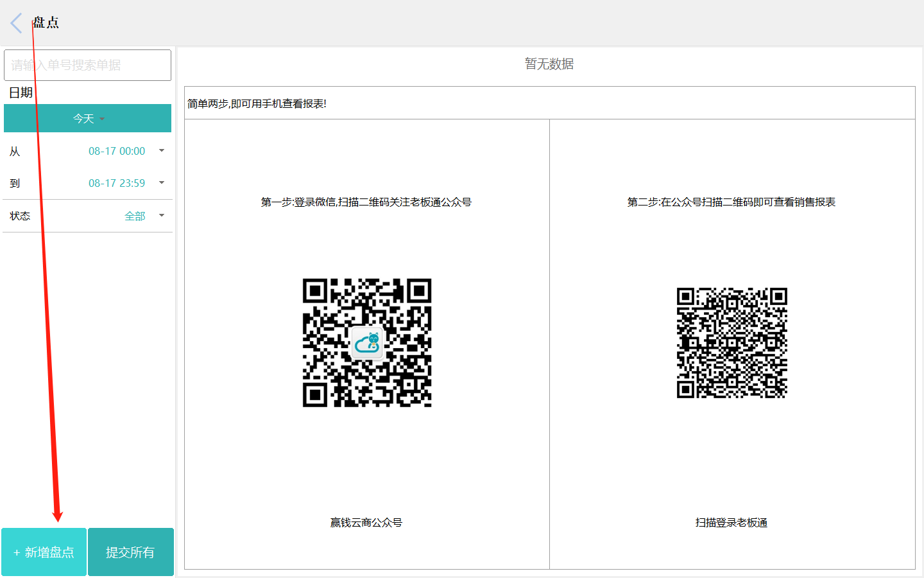Click the 新增盘点 button

[x=44, y=552]
